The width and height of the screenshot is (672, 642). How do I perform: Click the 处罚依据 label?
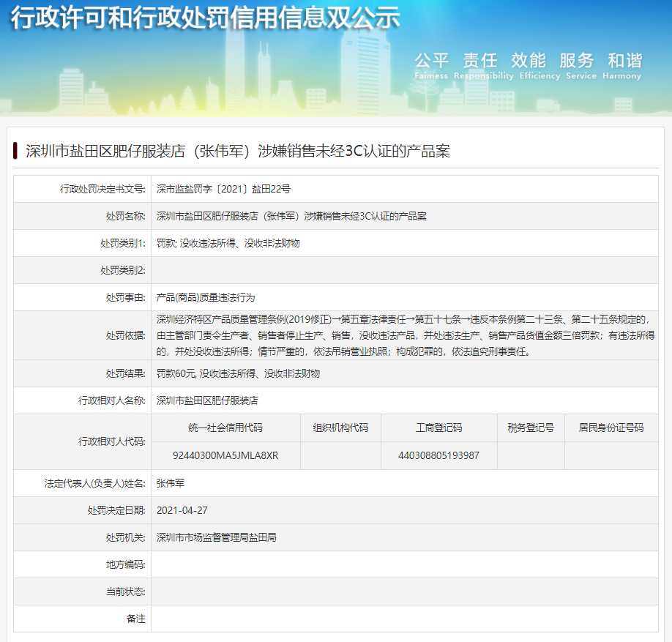coord(126,335)
